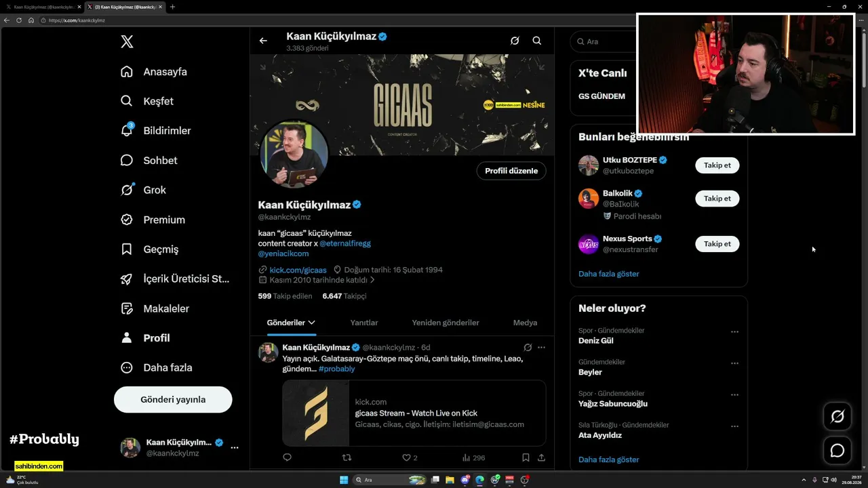
Task: View the 6.647 Takipçi list
Action: (x=344, y=296)
